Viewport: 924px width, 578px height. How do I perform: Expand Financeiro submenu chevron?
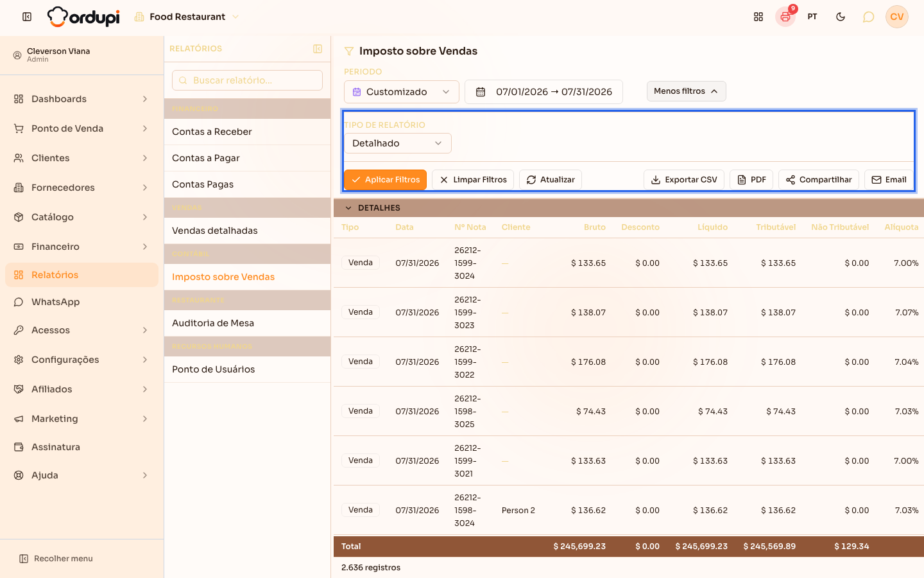145,247
